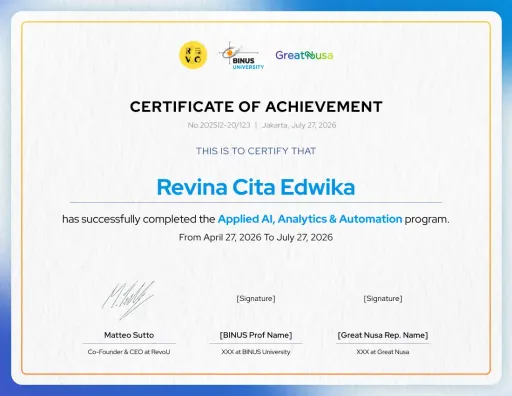Click 'XXX at Great Nusa' text
The height and width of the screenshot is (396, 512).
coord(383,352)
